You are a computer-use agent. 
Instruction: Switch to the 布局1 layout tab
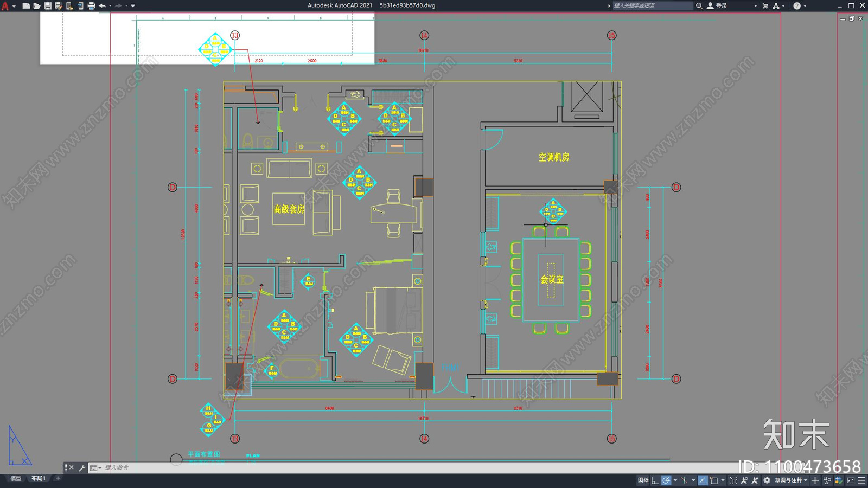click(38, 478)
